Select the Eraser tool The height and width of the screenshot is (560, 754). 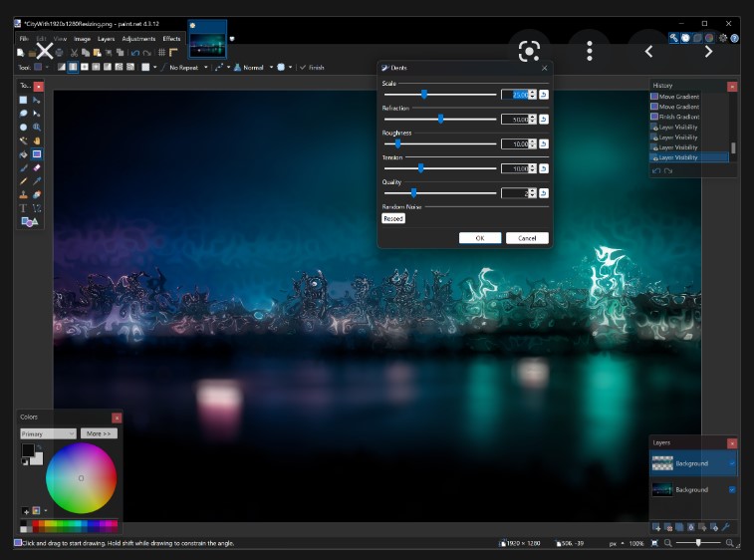click(x=37, y=168)
